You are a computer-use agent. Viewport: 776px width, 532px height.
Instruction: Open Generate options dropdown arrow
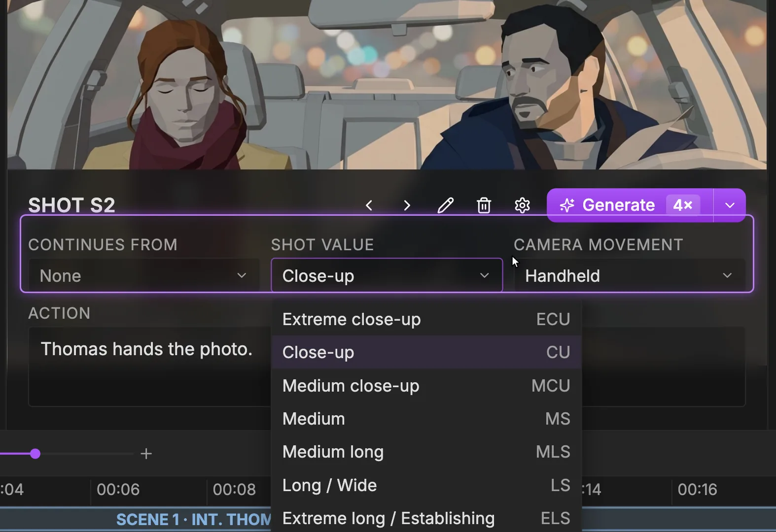pyautogui.click(x=730, y=205)
